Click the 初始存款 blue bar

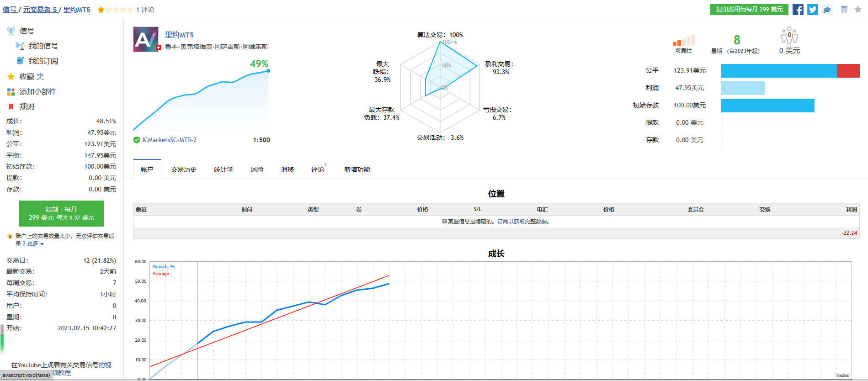[x=767, y=106]
